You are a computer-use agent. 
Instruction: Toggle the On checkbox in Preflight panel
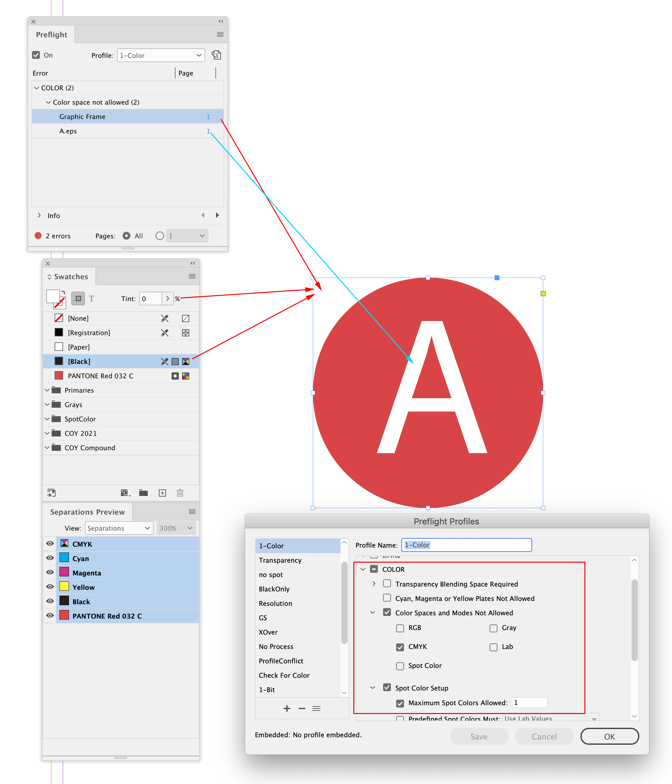click(x=36, y=55)
